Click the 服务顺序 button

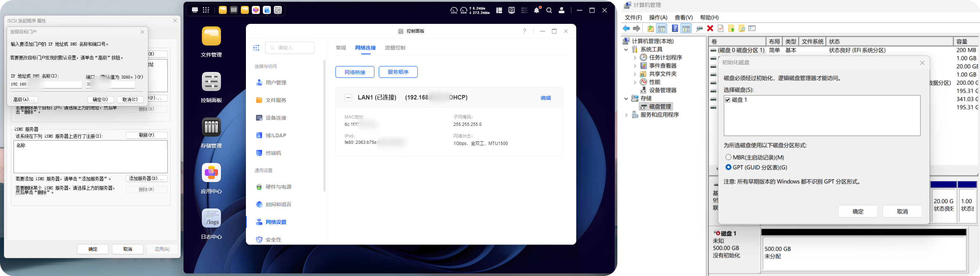(398, 72)
